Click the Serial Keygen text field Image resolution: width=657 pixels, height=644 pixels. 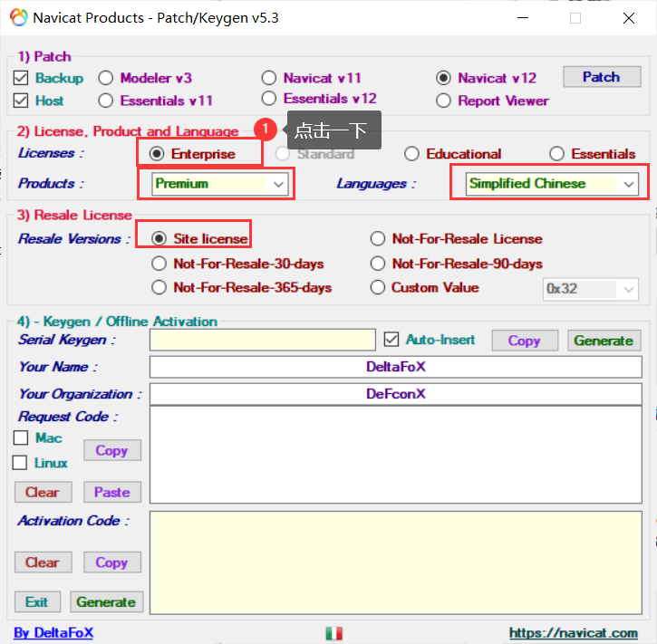click(262, 340)
